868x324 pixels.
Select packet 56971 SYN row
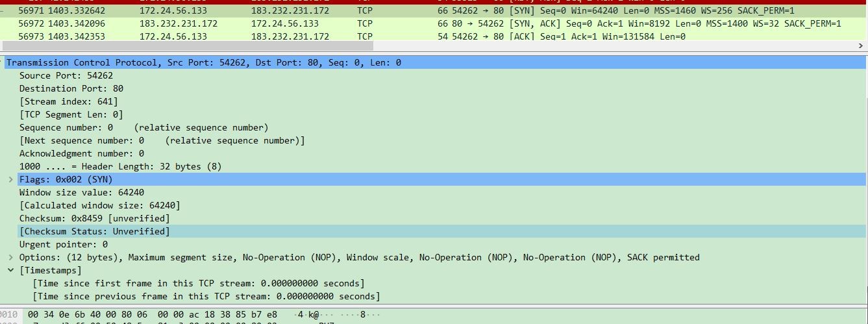click(390, 11)
